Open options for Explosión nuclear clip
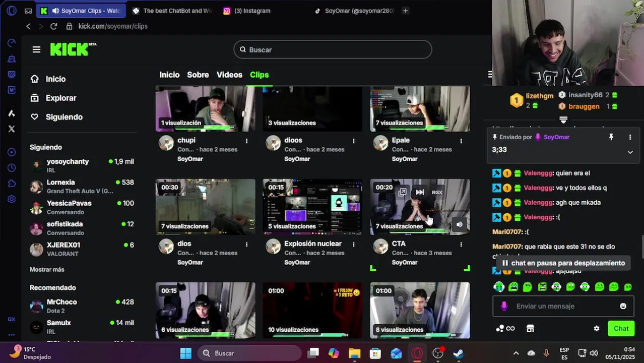Screen dimensions: 644x363 (x=354, y=244)
